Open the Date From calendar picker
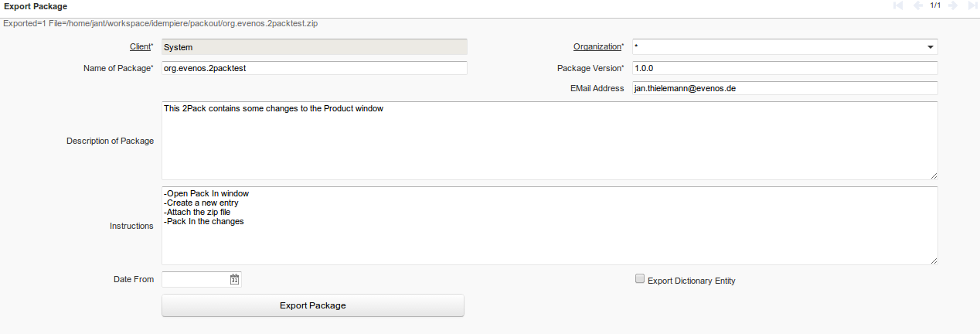This screenshot has width=980, height=334. pos(234,280)
